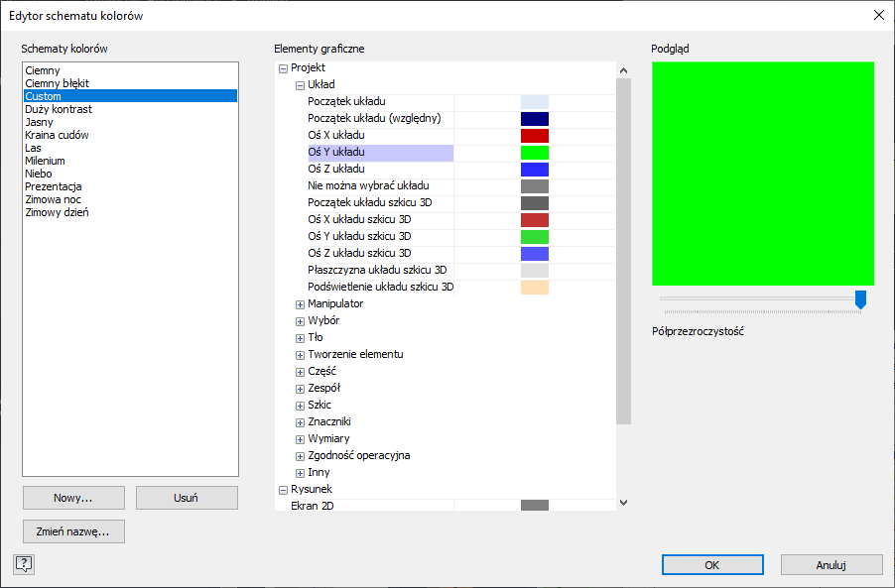The image size is (895, 588).
Task: Select the Zimowa noc scheme
Action: pos(130,199)
